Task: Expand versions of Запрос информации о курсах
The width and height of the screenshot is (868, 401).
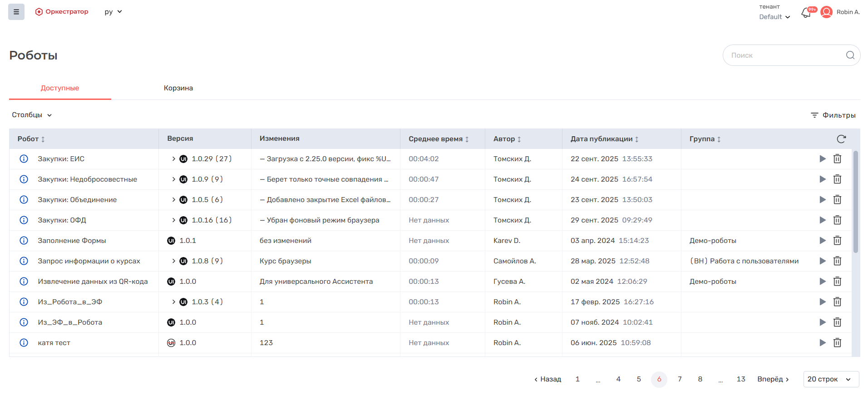Action: (x=173, y=261)
